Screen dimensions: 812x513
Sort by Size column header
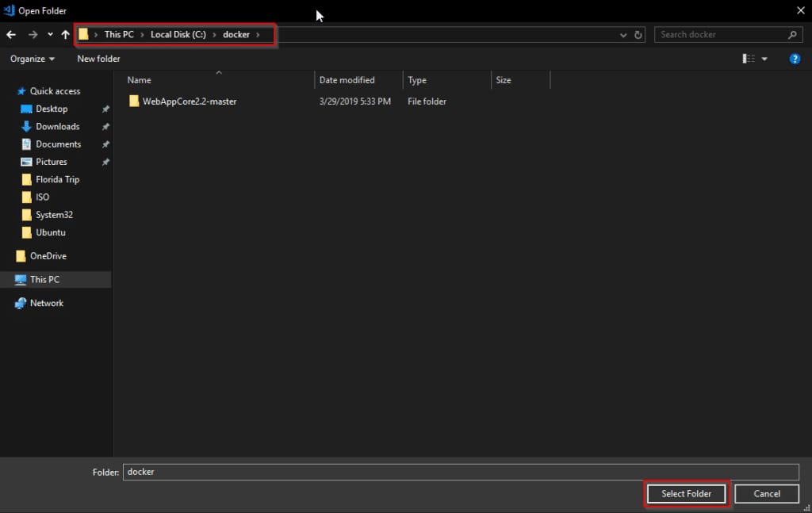coord(504,80)
